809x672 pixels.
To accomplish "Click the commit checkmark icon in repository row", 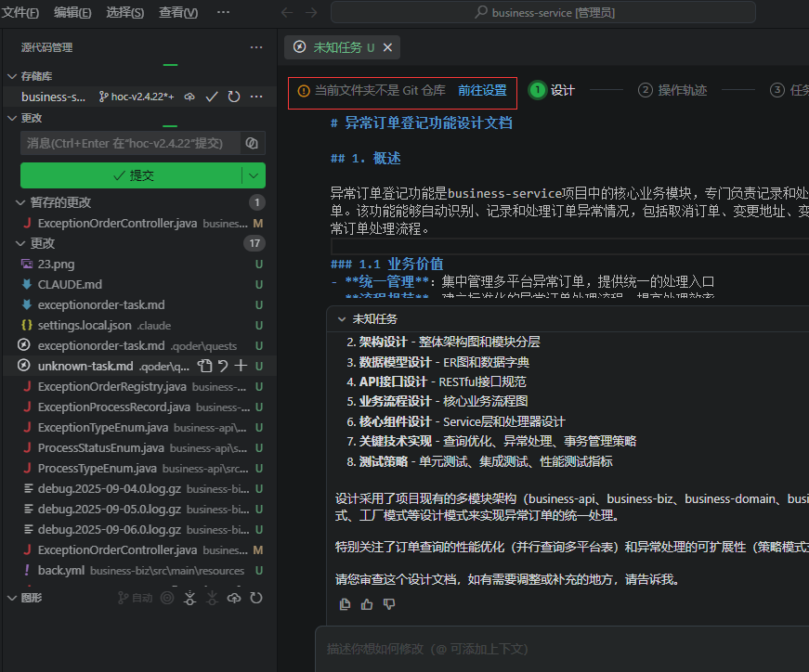I will point(212,97).
